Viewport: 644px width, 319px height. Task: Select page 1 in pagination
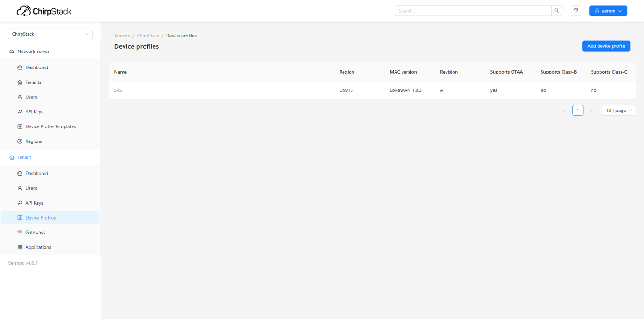coord(578,110)
